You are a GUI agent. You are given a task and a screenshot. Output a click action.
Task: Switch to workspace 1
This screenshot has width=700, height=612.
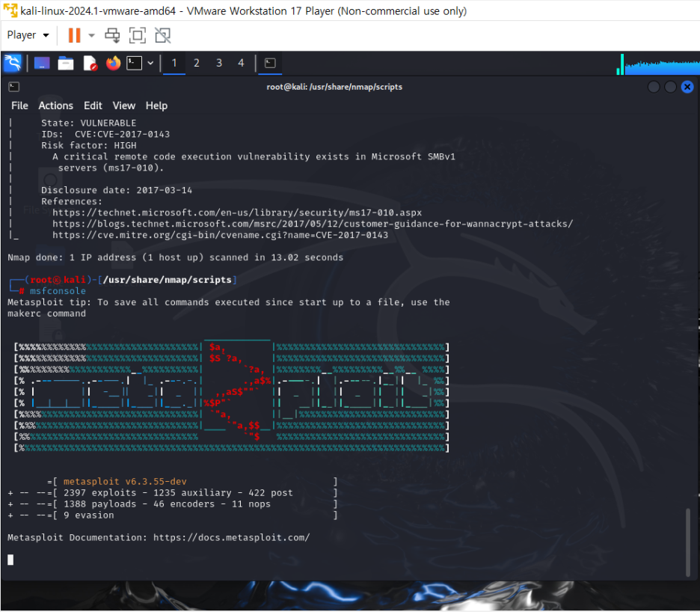[174, 63]
